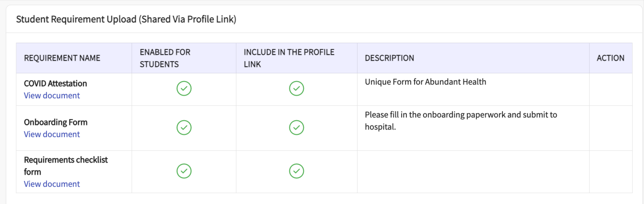Click the Action column header
Image resolution: width=644 pixels, height=204 pixels.
[x=610, y=58]
